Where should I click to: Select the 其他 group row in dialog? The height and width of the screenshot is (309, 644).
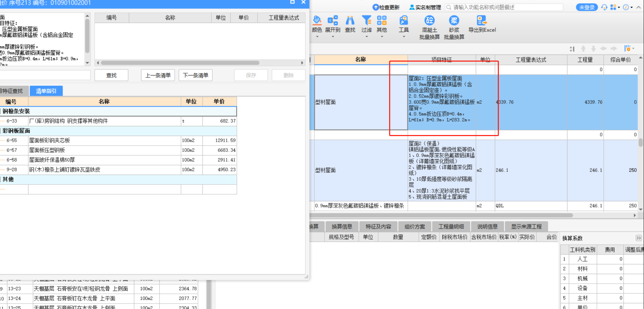point(118,179)
